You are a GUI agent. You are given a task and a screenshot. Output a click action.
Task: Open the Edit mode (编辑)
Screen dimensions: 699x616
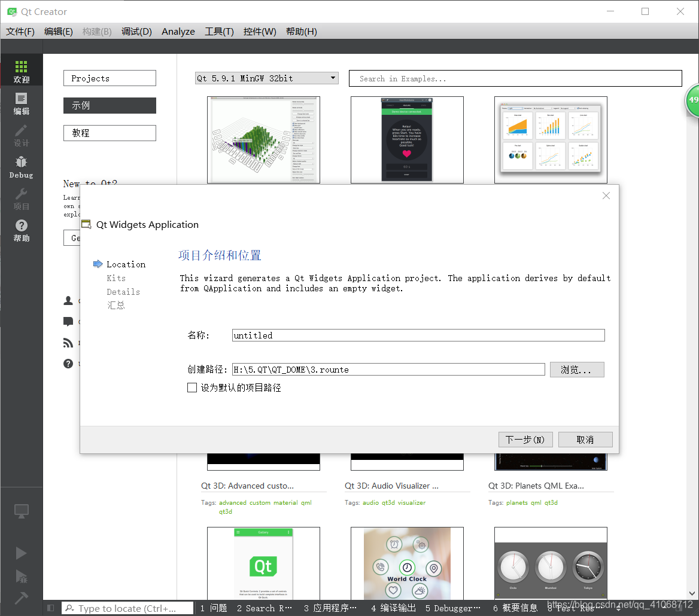click(22, 104)
